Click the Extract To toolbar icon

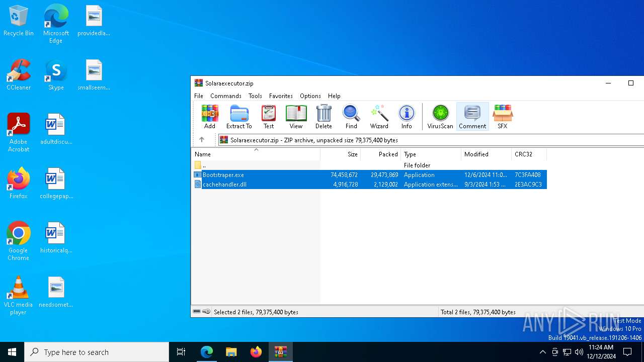point(239,117)
